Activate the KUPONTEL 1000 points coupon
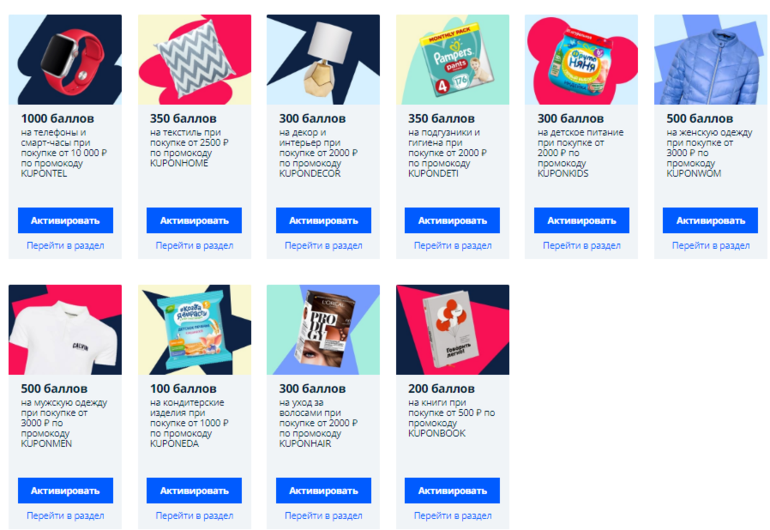770x530 pixels. point(65,220)
